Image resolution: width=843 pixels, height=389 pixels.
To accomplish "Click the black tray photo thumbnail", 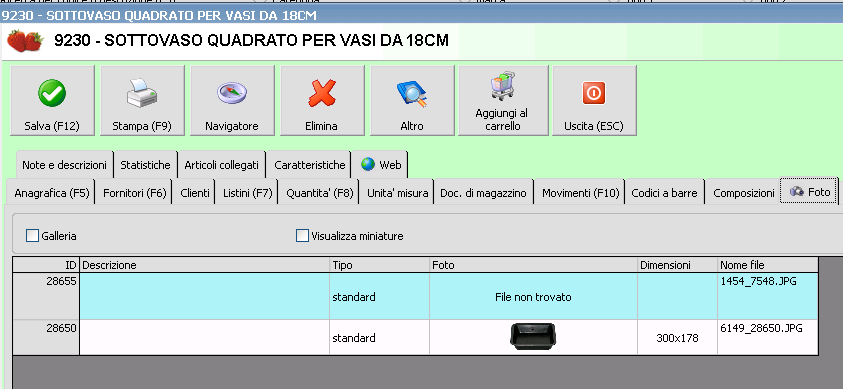I will pyautogui.click(x=533, y=337).
